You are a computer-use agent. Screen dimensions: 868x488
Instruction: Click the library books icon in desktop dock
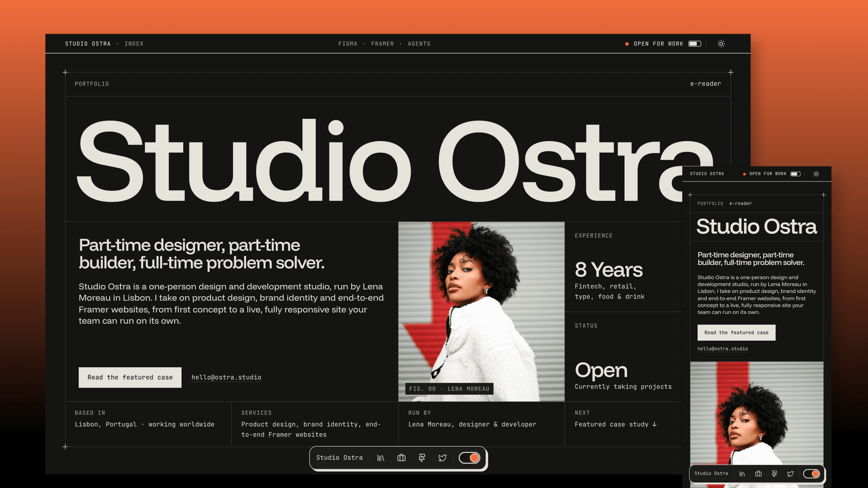click(381, 458)
